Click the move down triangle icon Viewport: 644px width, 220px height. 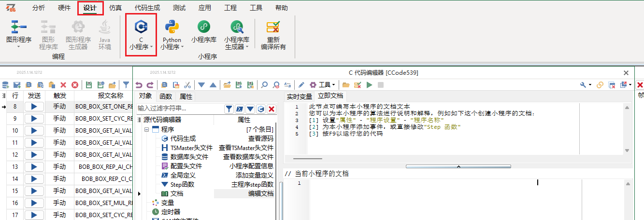[x=201, y=85]
